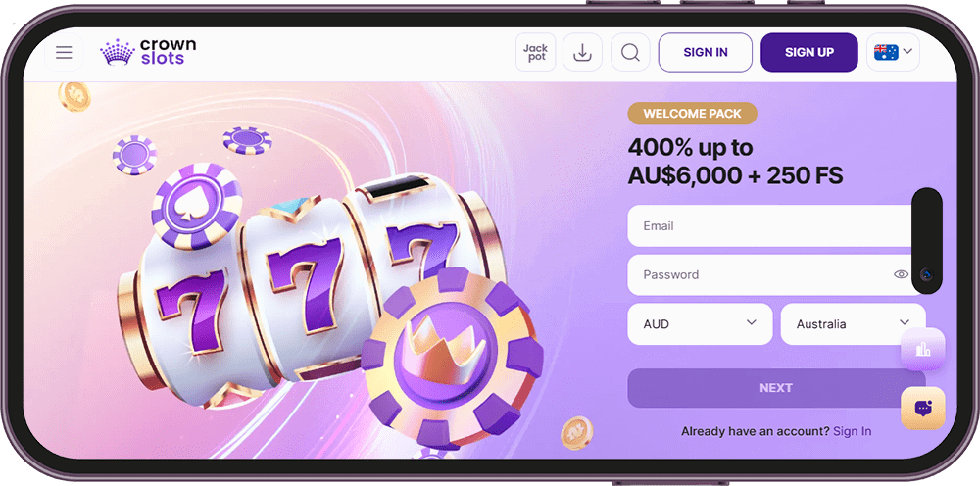Open the hamburger menu

[64, 53]
